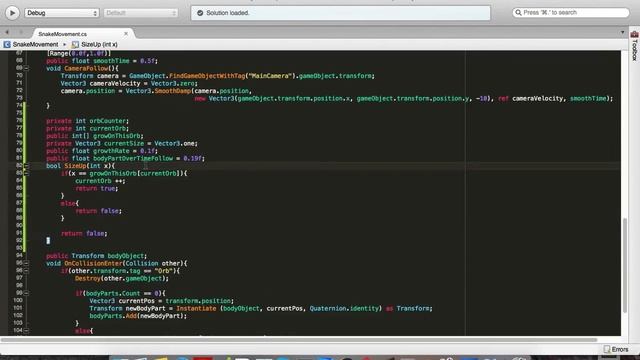Open the Errors pad
The width and height of the screenshot is (640, 360).
616,349
